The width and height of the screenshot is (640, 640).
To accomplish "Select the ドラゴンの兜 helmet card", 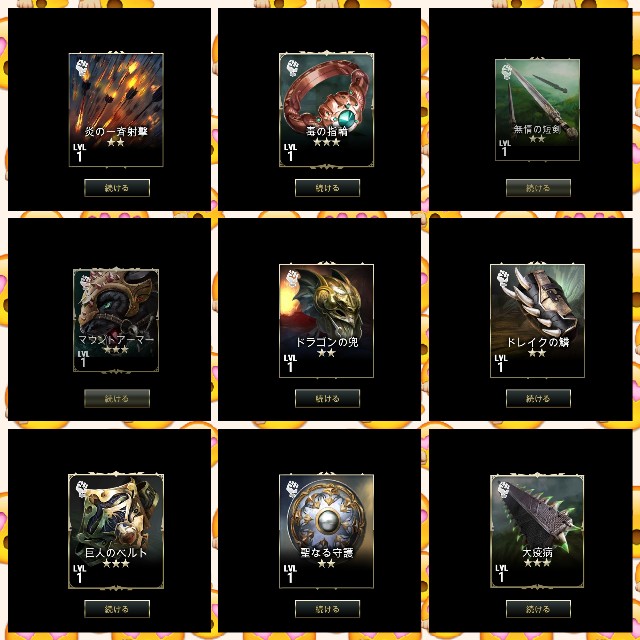I will pos(327,320).
